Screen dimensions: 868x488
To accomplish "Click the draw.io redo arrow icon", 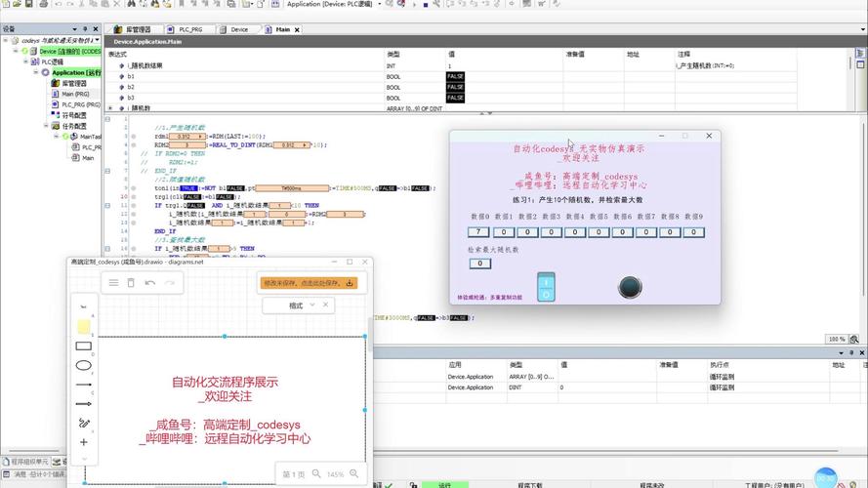I will [x=169, y=283].
